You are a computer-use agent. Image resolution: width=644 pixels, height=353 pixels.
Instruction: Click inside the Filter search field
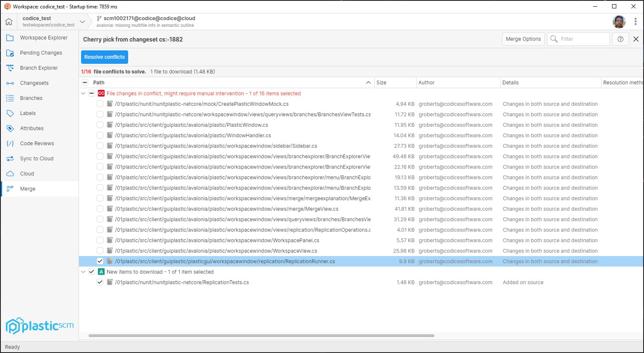(x=582, y=39)
